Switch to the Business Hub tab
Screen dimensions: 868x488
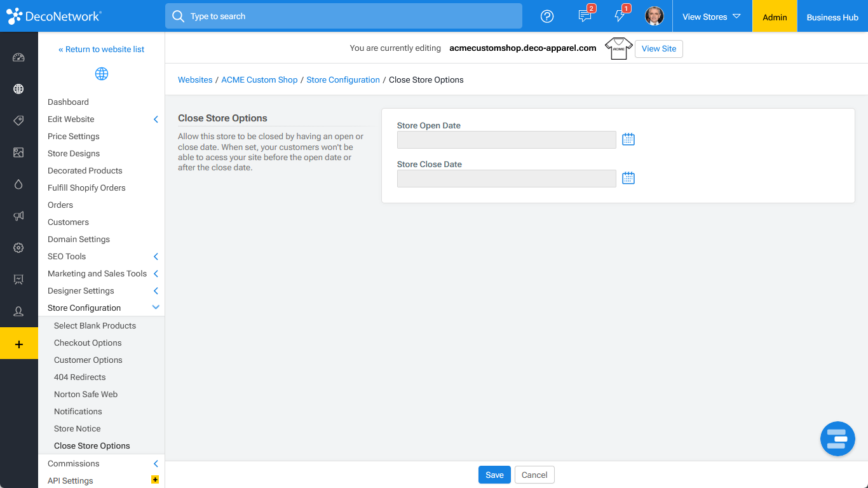pyautogui.click(x=832, y=17)
